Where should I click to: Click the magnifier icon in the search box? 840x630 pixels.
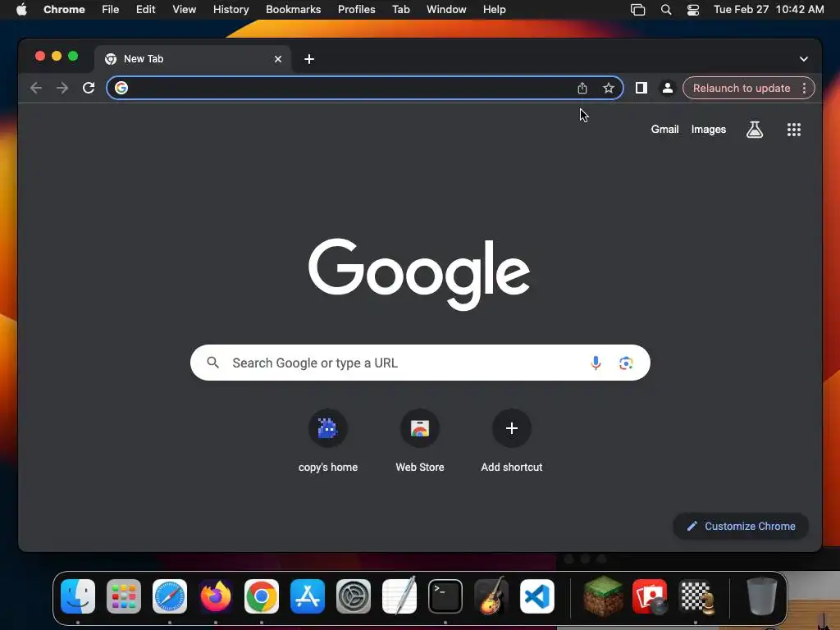coord(212,363)
